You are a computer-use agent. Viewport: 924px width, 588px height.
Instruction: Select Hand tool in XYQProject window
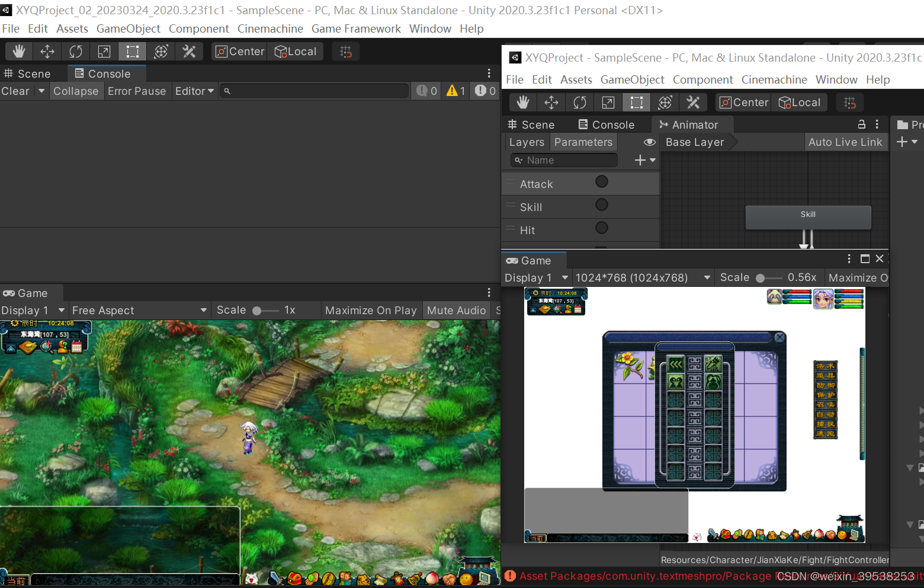pyautogui.click(x=523, y=103)
